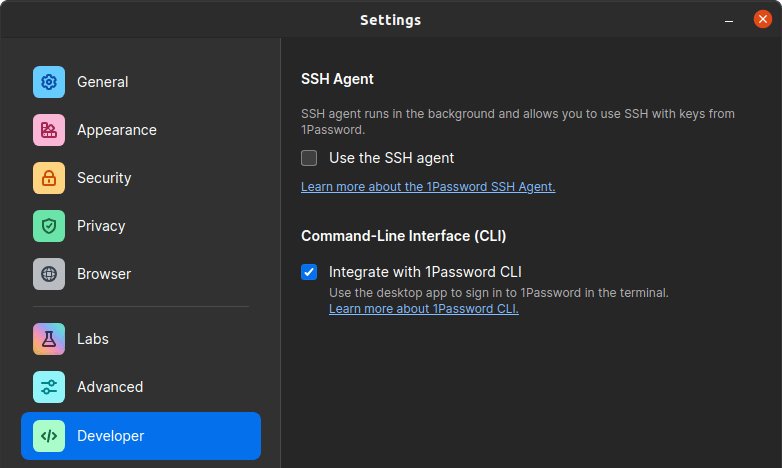The width and height of the screenshot is (782, 468).
Task: Open the General settings tab
Action: pos(103,82)
